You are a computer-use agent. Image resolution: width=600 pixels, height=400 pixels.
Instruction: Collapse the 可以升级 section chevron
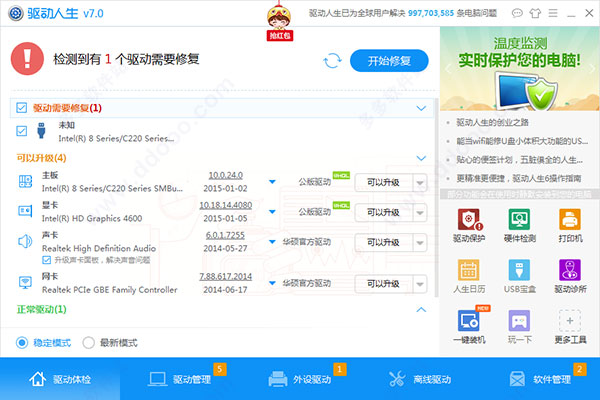pyautogui.click(x=421, y=158)
